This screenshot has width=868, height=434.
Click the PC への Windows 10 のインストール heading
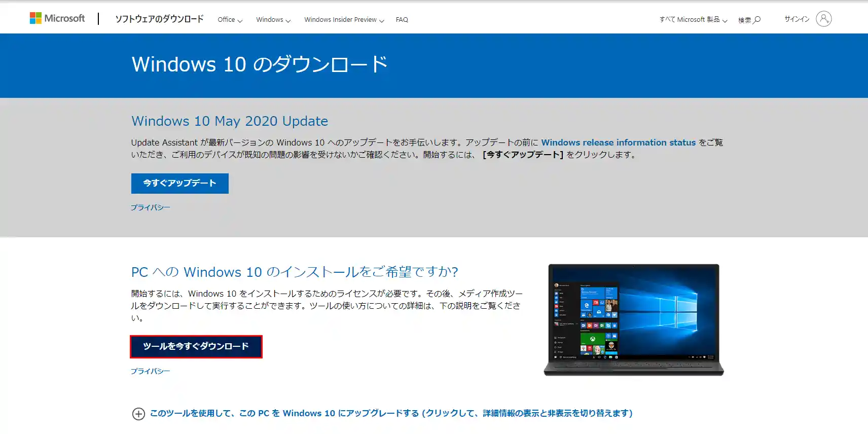click(295, 272)
